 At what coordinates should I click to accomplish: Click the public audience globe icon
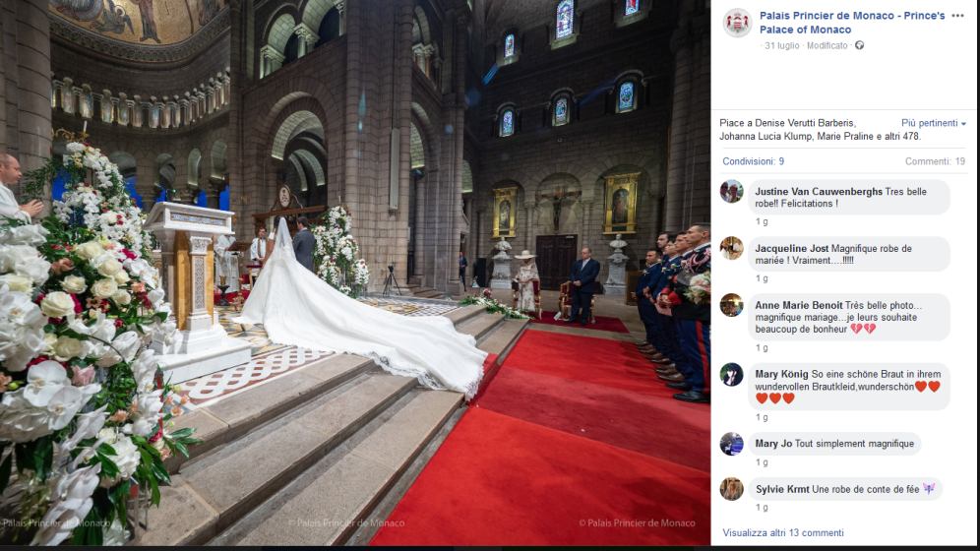pyautogui.click(x=859, y=45)
